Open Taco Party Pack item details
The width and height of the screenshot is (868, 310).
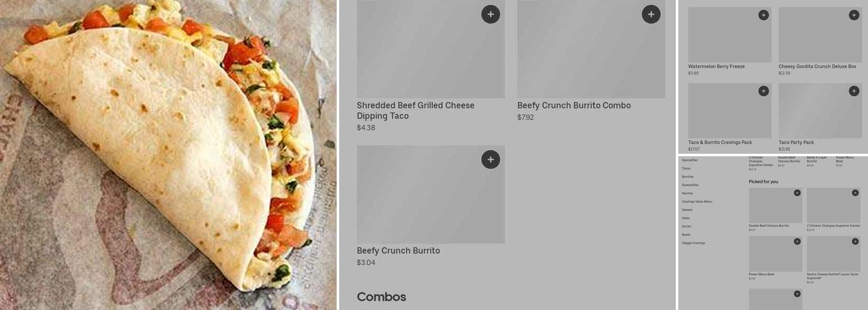pyautogui.click(x=796, y=143)
